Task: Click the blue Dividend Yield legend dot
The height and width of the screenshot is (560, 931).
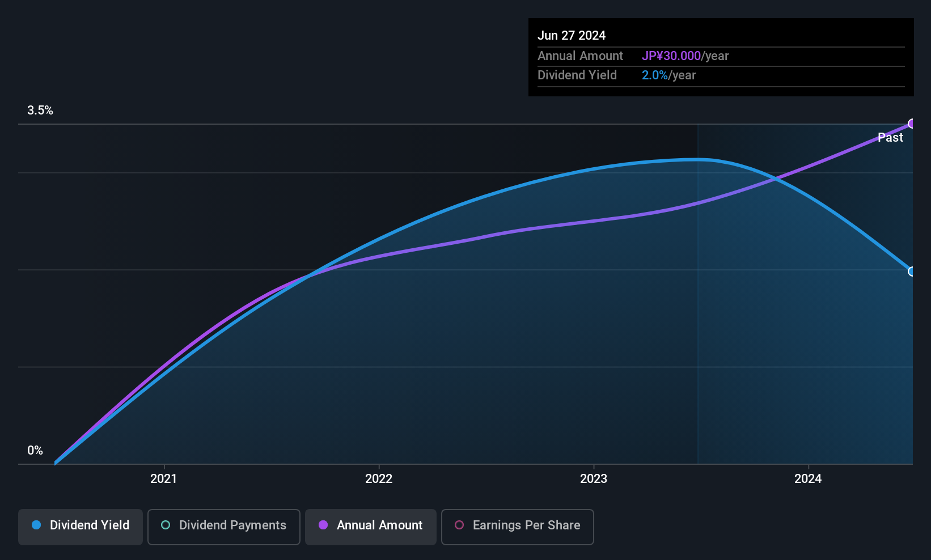Action: 36,525
